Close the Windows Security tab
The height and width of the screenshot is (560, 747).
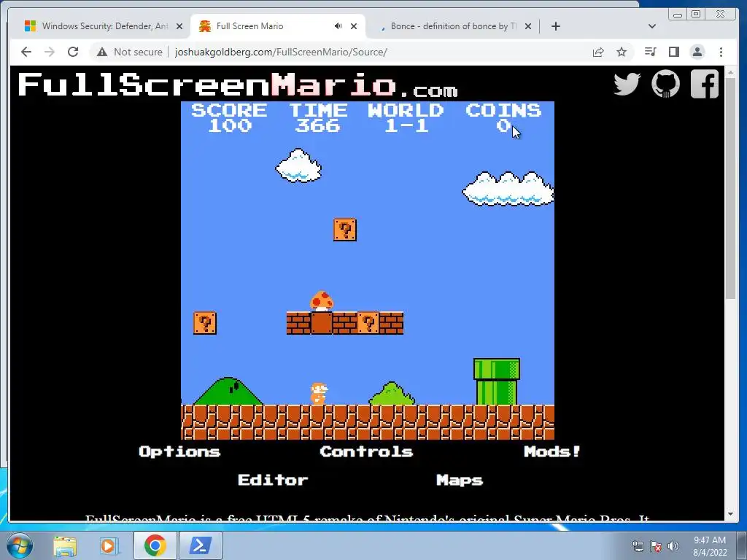click(x=179, y=26)
